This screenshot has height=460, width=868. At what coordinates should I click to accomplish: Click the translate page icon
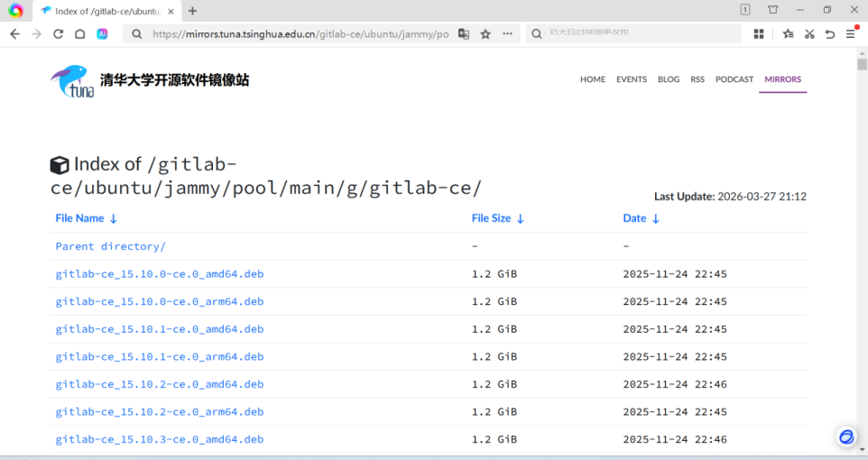(x=464, y=33)
